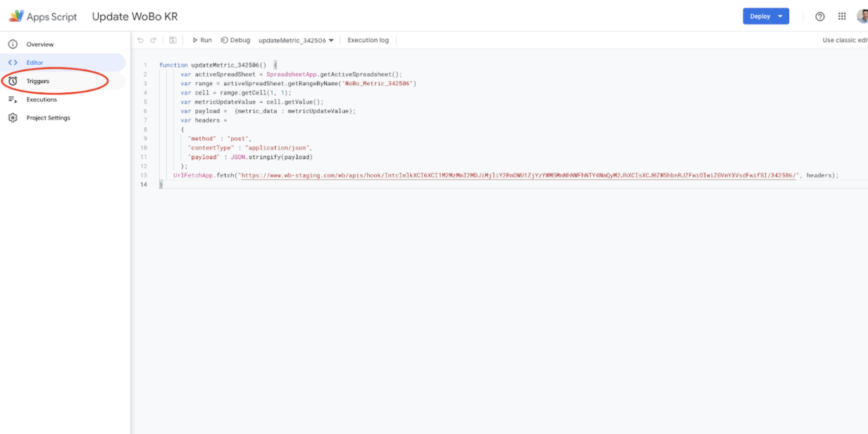Viewport: 868px width, 434px height.
Task: Open the Google apps grid
Action: coord(842,16)
